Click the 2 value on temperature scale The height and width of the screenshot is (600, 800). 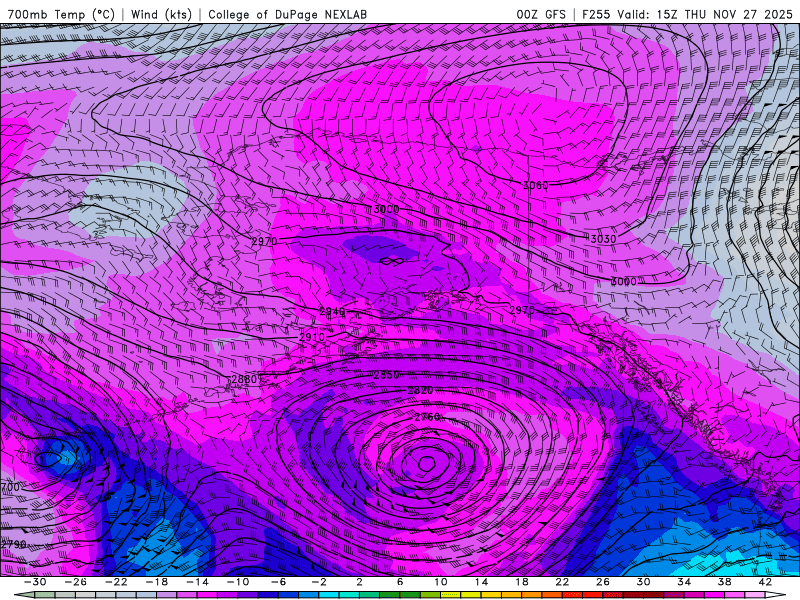tap(359, 582)
